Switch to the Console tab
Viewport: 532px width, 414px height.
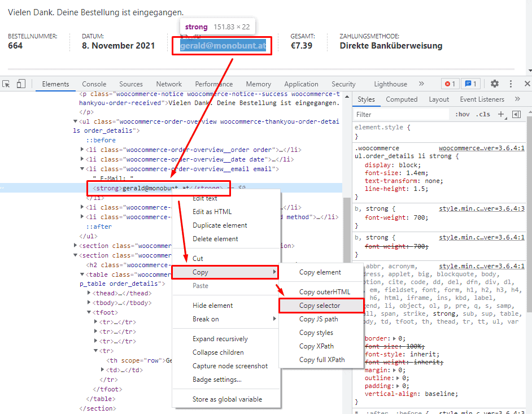coord(94,84)
